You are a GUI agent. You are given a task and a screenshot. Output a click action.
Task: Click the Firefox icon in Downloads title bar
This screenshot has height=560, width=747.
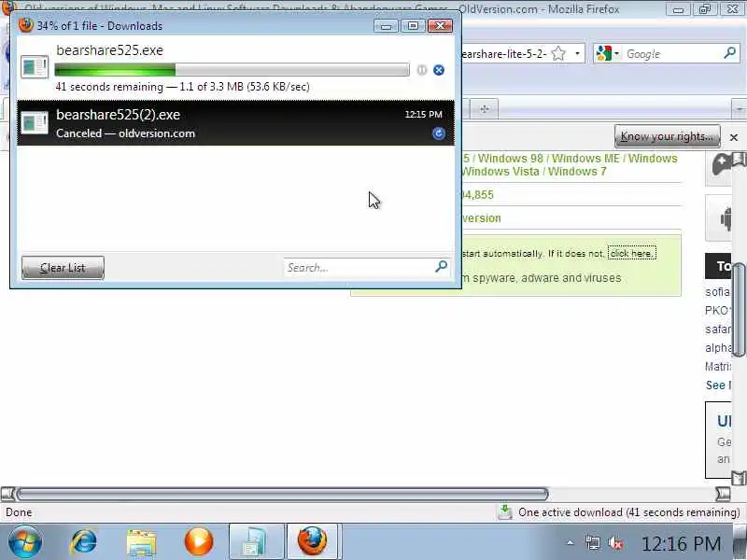click(26, 25)
